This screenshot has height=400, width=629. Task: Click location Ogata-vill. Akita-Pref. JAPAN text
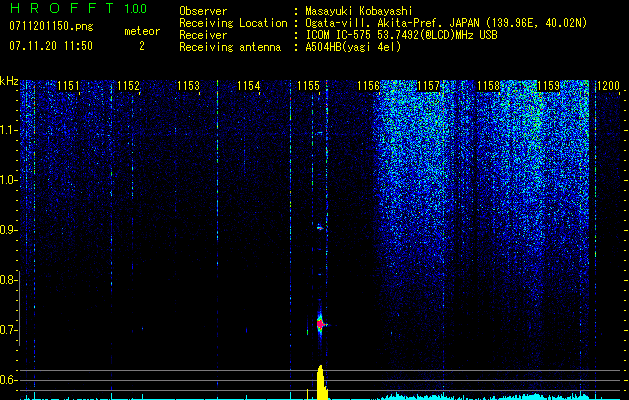(x=445, y=23)
